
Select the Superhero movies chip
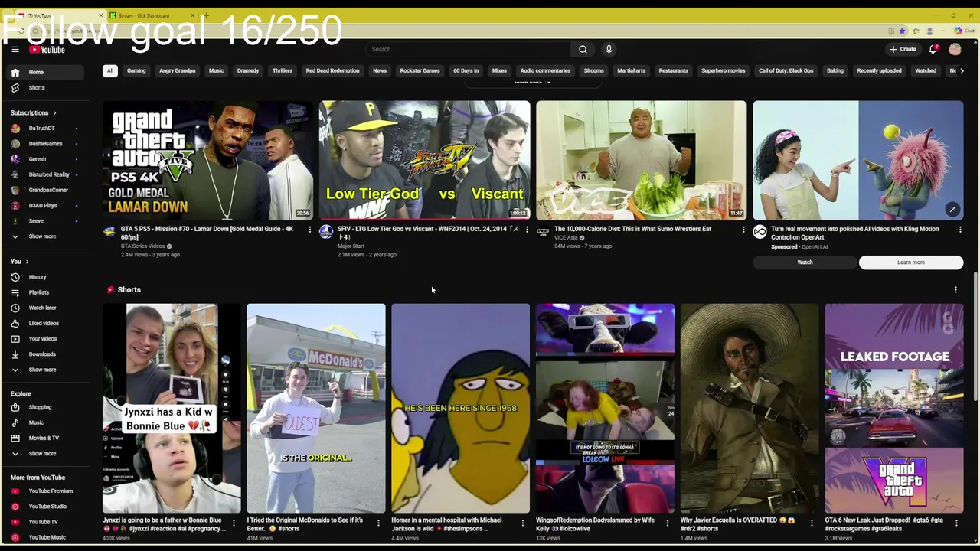tap(724, 70)
